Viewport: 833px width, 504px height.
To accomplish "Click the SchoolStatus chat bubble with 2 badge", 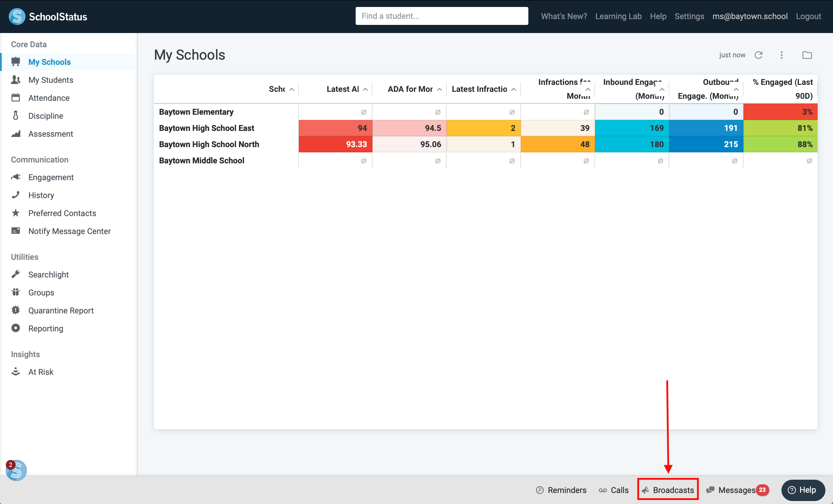I will 16,470.
